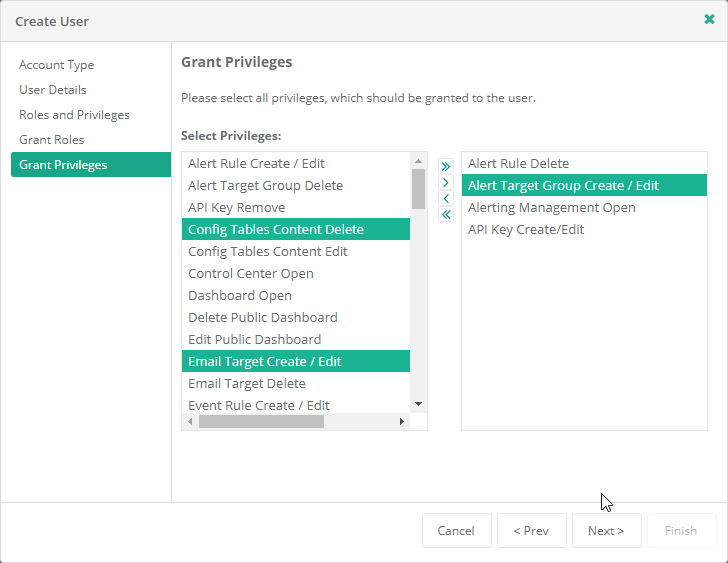This screenshot has height=563, width=728.
Task: Go back with Prev button
Action: click(532, 531)
